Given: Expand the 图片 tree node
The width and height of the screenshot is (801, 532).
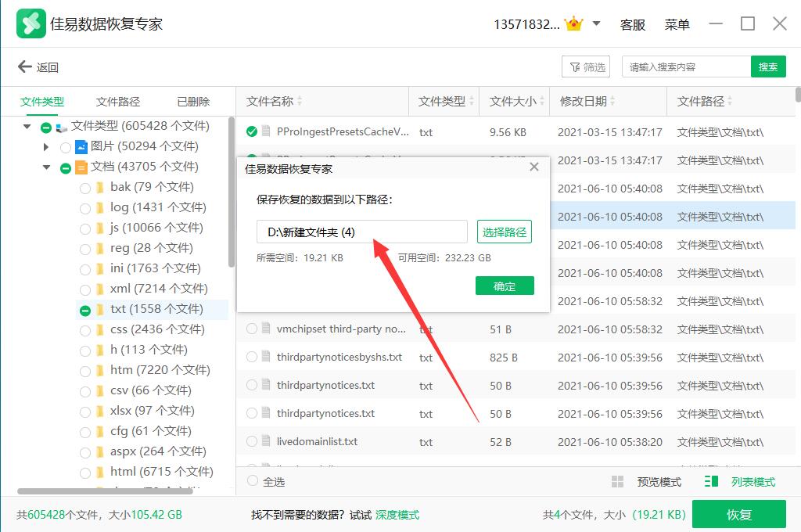Looking at the screenshot, I should pyautogui.click(x=46, y=147).
